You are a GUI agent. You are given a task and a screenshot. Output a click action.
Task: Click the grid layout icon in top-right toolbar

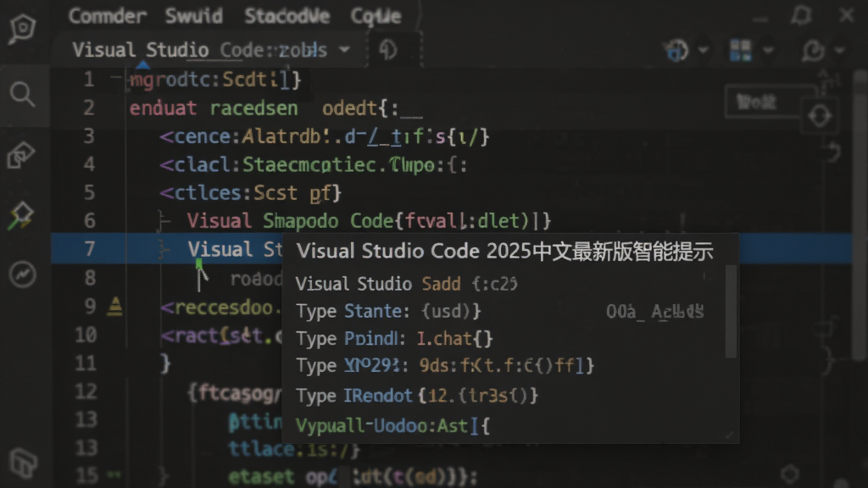[x=741, y=50]
